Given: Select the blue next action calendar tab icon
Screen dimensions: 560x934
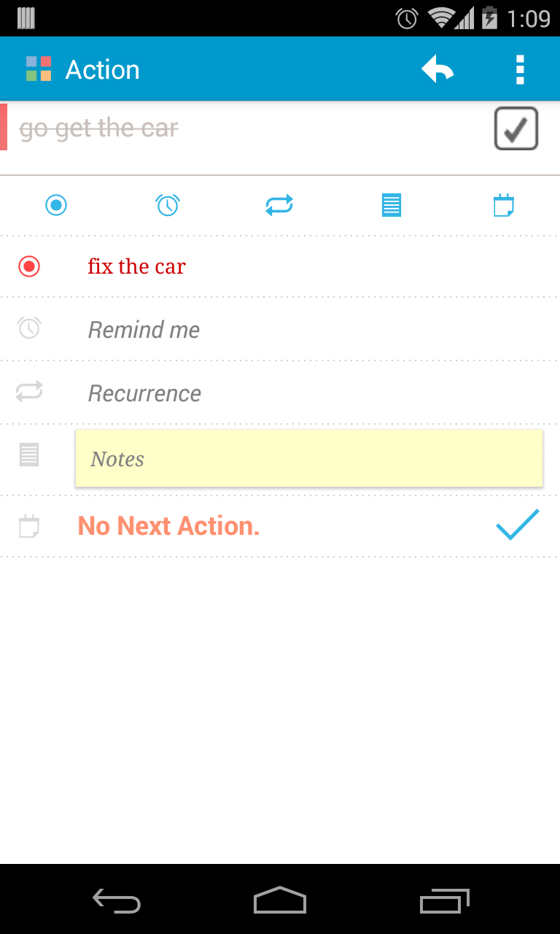Looking at the screenshot, I should click(x=503, y=205).
